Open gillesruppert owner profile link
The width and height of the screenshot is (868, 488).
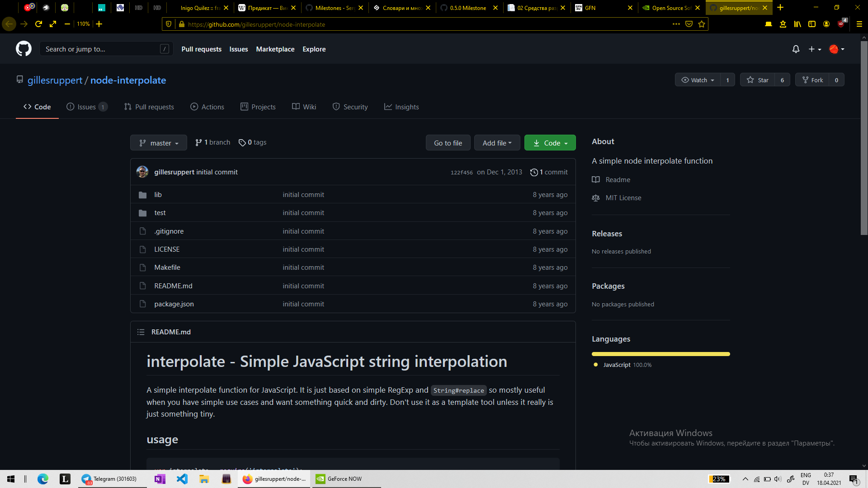point(55,80)
